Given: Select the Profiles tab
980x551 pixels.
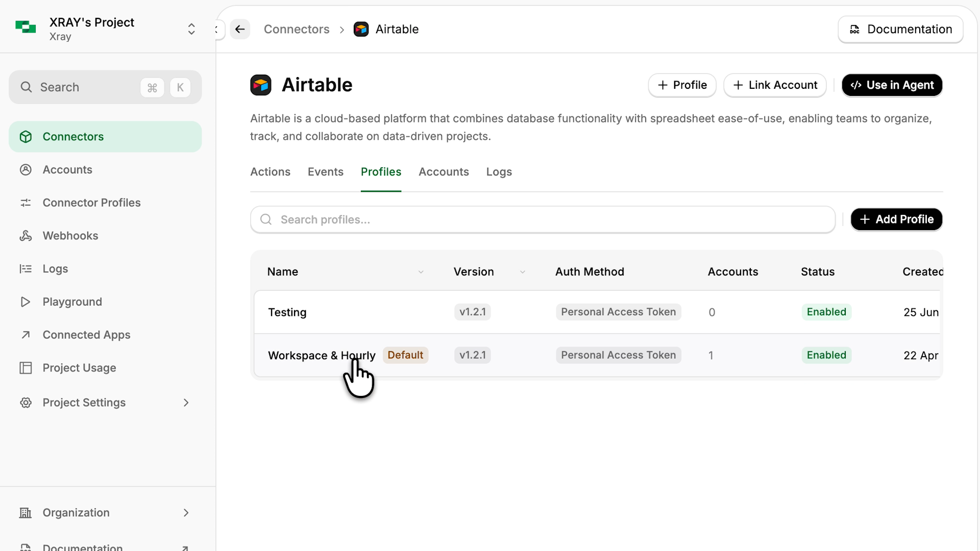Looking at the screenshot, I should [381, 172].
